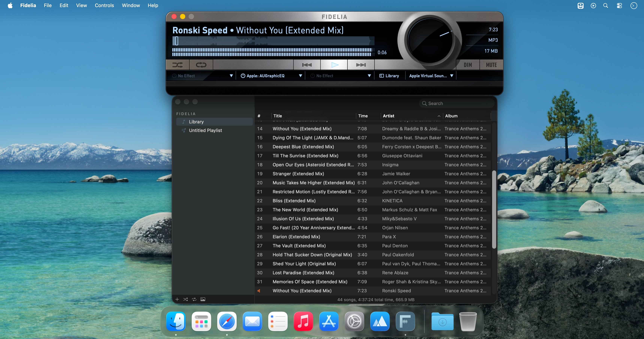Click the magnifier icon in the Search field

[x=424, y=103]
